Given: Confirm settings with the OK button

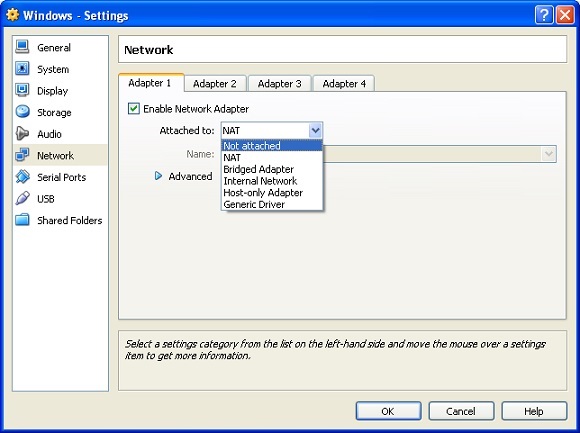Looking at the screenshot, I should (388, 411).
